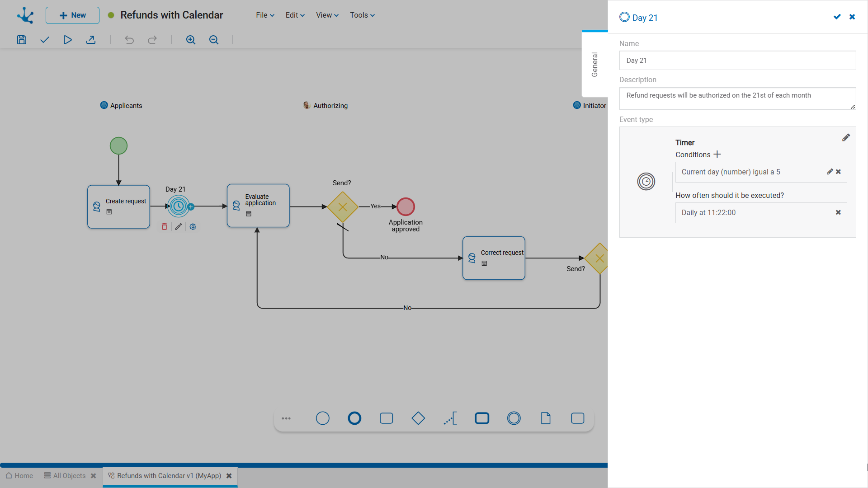Select the Application approved end event
Viewport: 868px width, 488px height.
pyautogui.click(x=406, y=206)
